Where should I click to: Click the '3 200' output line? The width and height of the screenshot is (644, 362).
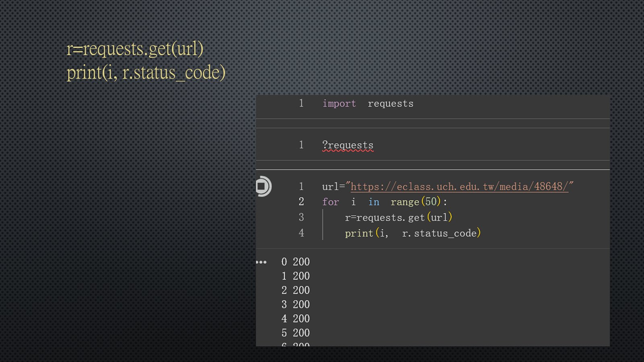coord(295,304)
